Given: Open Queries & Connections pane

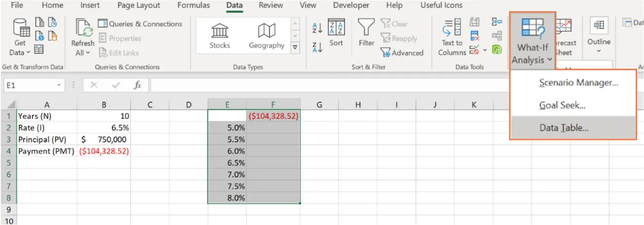Looking at the screenshot, I should pos(140,24).
